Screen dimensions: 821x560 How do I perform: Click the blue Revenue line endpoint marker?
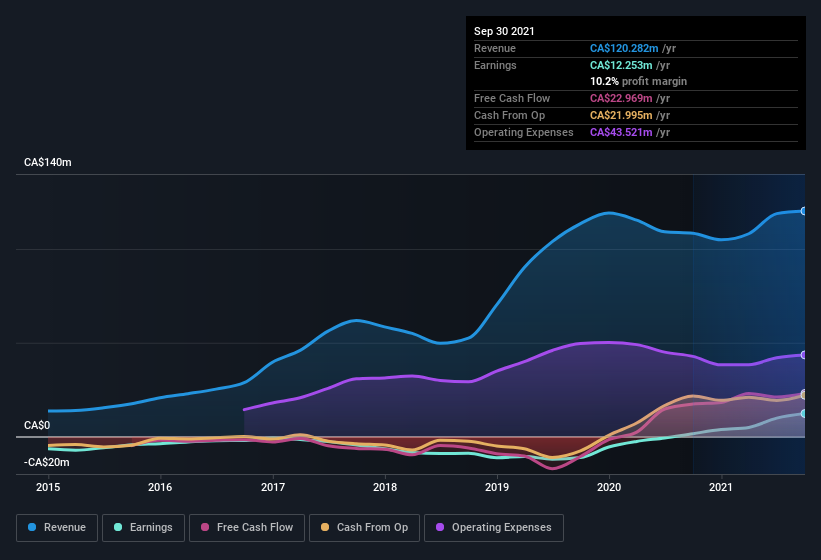(x=804, y=211)
